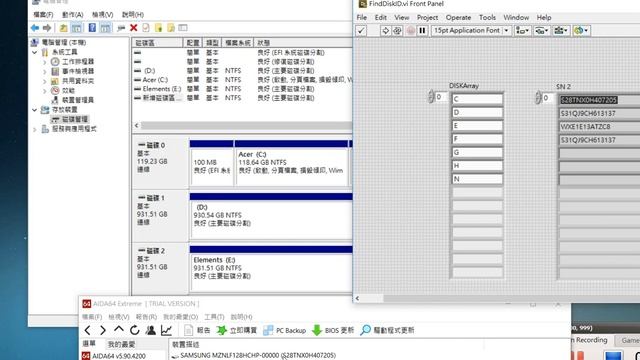
Task: Open Reorder menu in LabVIEW toolbar
Action: 581,31
